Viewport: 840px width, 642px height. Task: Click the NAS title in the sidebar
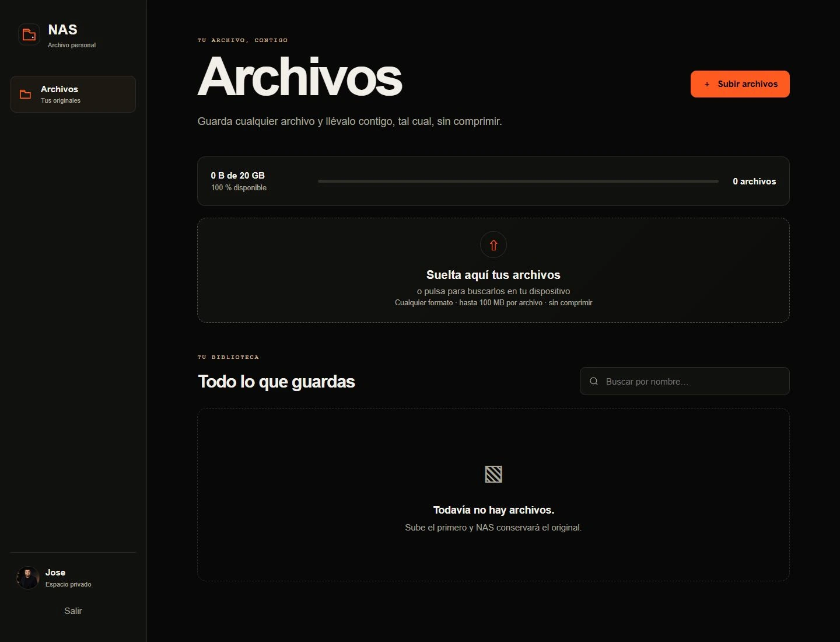(62, 30)
